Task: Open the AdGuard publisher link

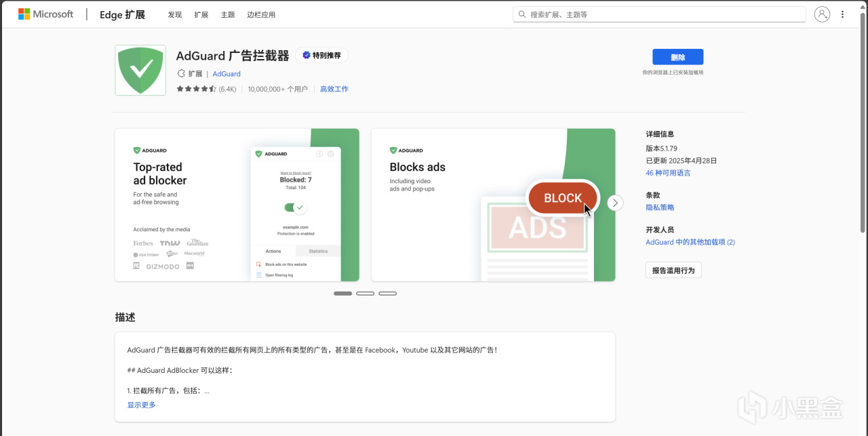Action: pyautogui.click(x=226, y=74)
